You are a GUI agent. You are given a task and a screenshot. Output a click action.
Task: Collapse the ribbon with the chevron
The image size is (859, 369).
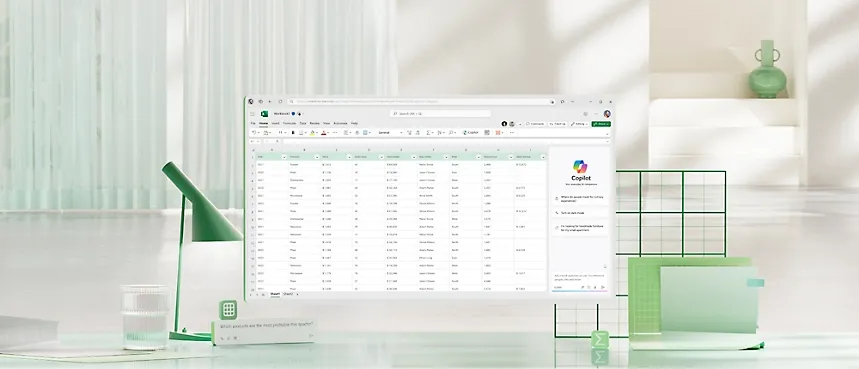click(x=608, y=135)
